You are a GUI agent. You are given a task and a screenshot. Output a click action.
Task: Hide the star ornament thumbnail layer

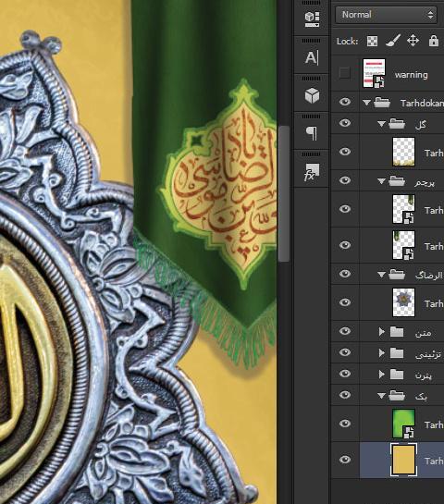(345, 302)
